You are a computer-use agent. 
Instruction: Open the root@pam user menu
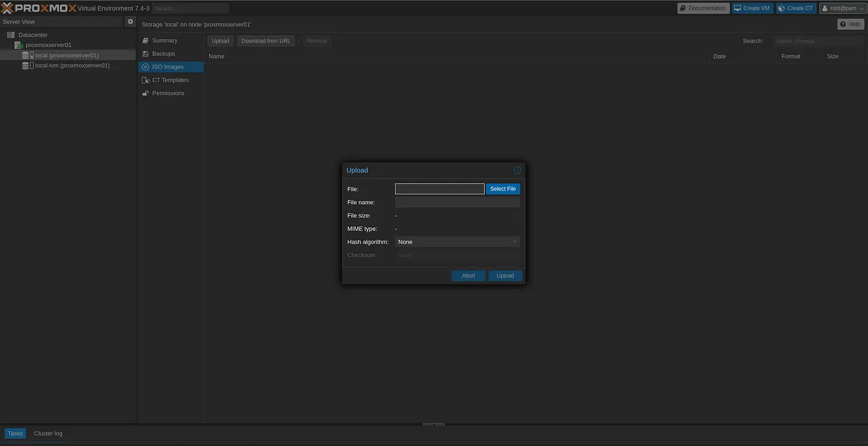pyautogui.click(x=842, y=8)
